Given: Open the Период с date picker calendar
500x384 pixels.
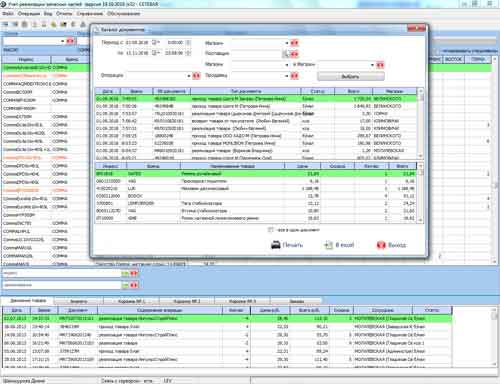Looking at the screenshot, I should pos(155,42).
